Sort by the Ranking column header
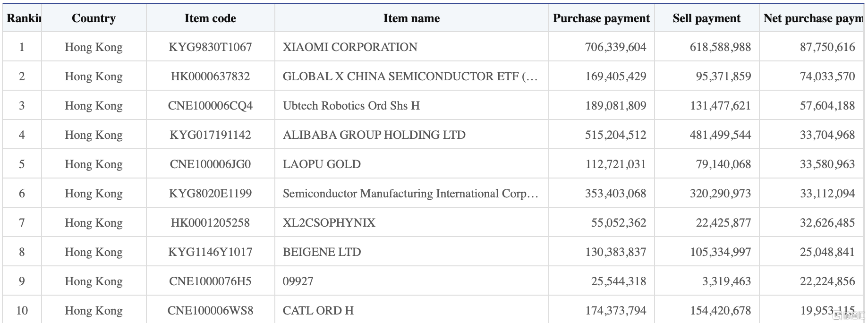 click(24, 18)
